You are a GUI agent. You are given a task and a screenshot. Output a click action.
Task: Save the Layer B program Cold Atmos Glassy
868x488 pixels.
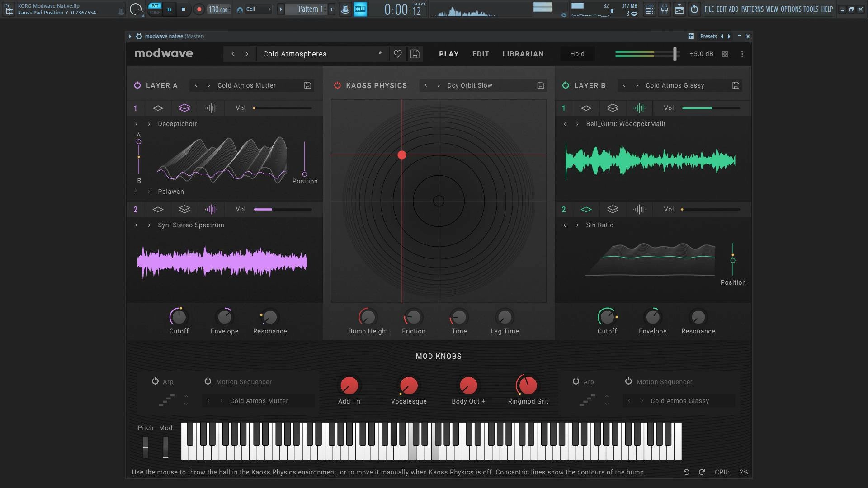(x=736, y=85)
